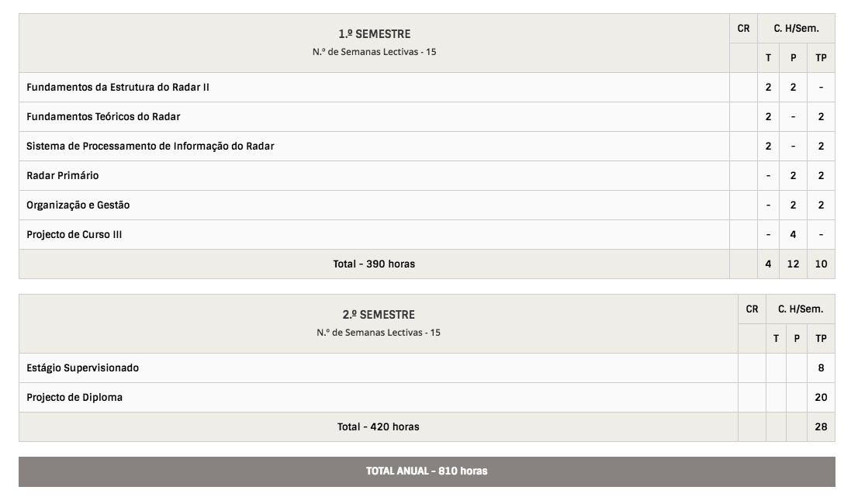Screen dimensions: 851x504
Task: Click N.º de Semanas Lectivas text in second semester
Action: coord(379,333)
